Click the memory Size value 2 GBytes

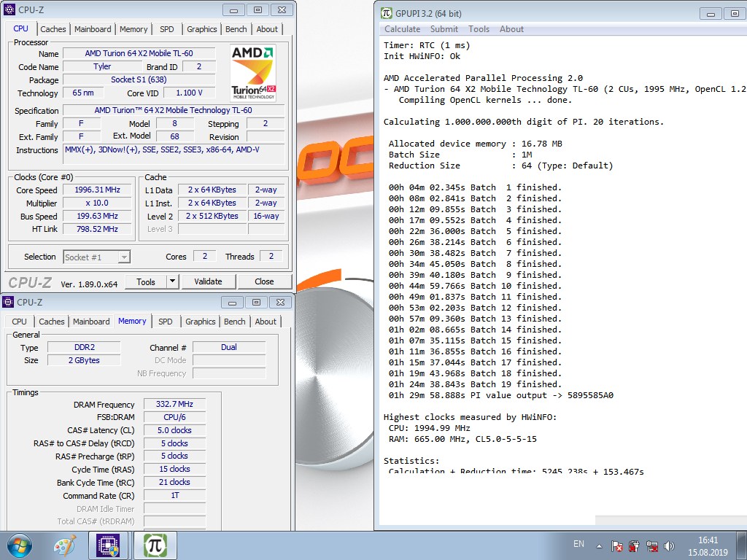pyautogui.click(x=85, y=360)
